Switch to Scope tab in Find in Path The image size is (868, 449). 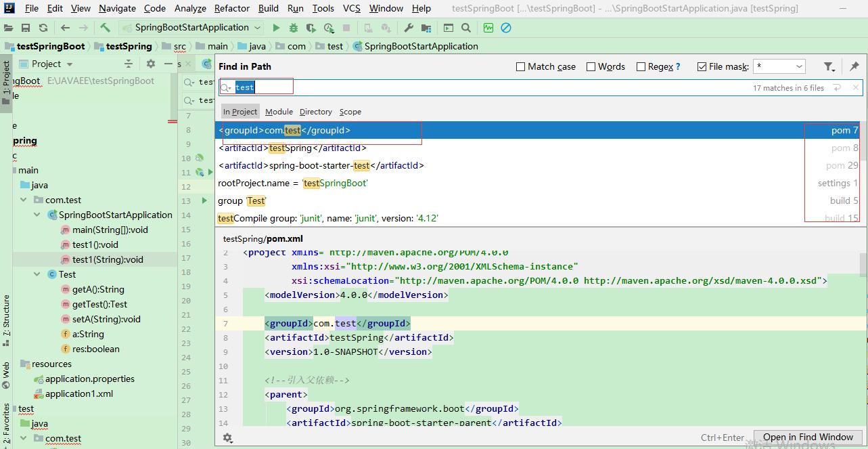[350, 112]
